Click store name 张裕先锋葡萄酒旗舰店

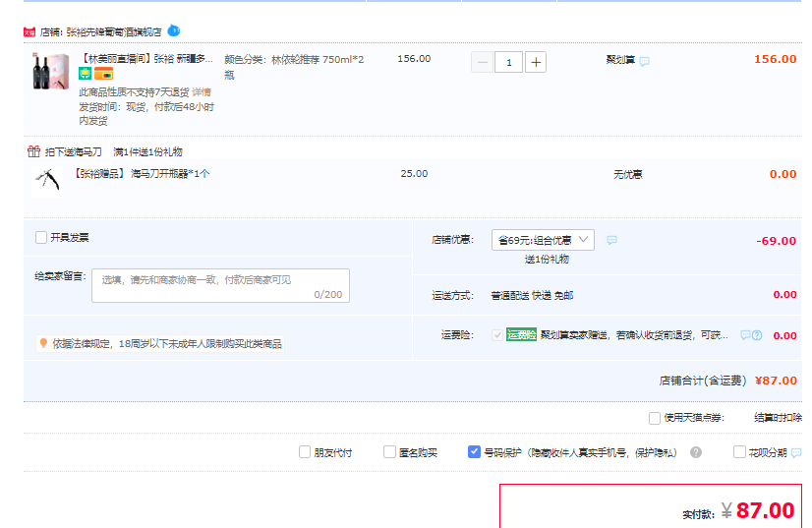pos(114,32)
